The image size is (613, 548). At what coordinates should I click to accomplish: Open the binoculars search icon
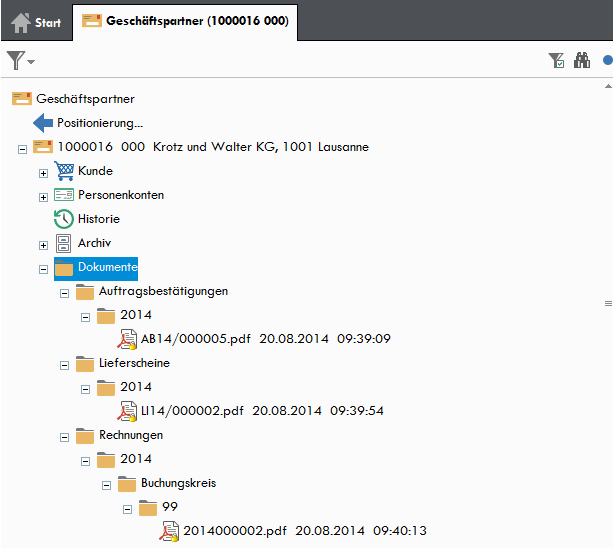(582, 61)
